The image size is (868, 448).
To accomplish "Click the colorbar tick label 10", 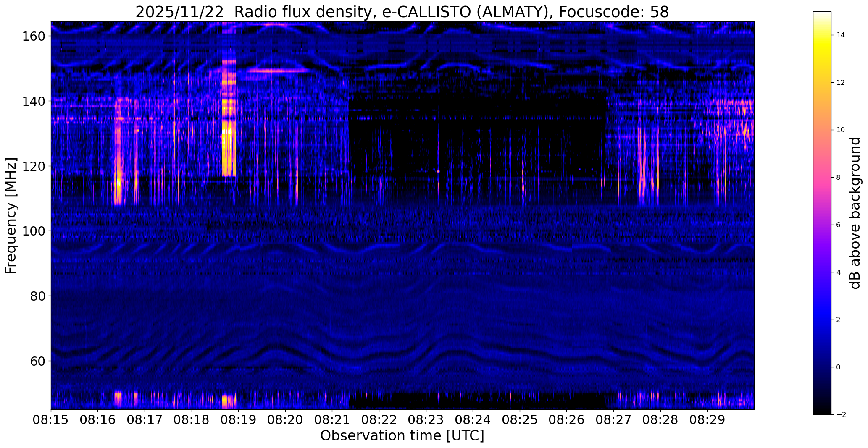I will pyautogui.click(x=840, y=130).
